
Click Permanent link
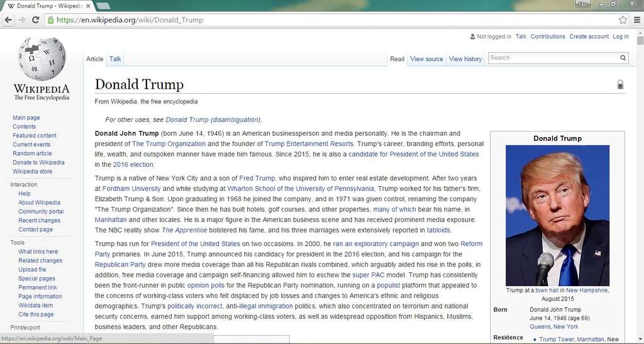click(x=38, y=288)
